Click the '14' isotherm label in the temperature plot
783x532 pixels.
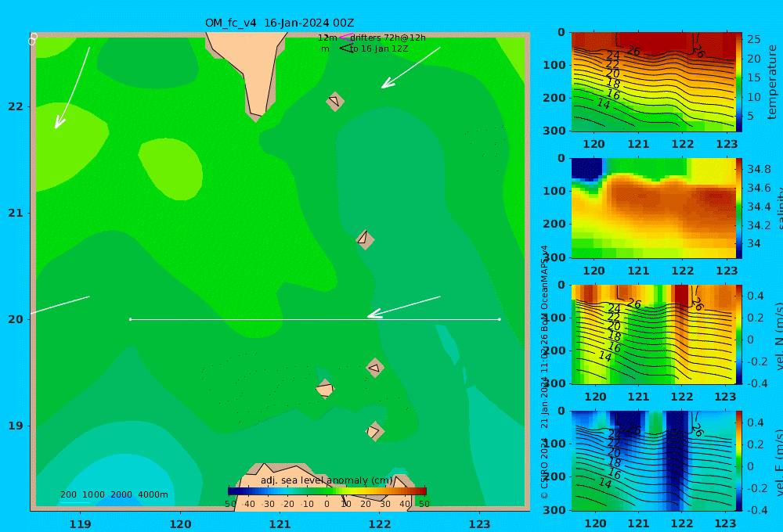(603, 104)
